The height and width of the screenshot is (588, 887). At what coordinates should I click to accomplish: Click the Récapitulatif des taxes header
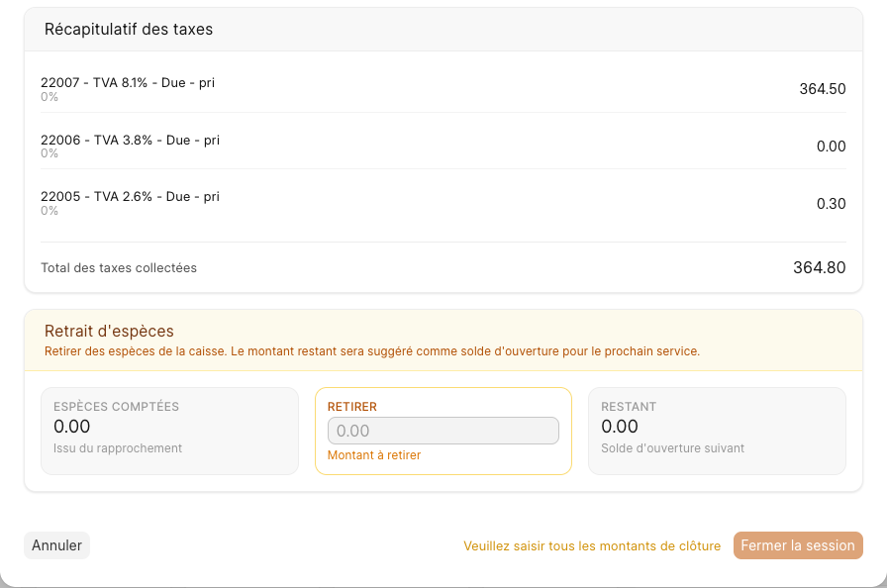click(129, 30)
